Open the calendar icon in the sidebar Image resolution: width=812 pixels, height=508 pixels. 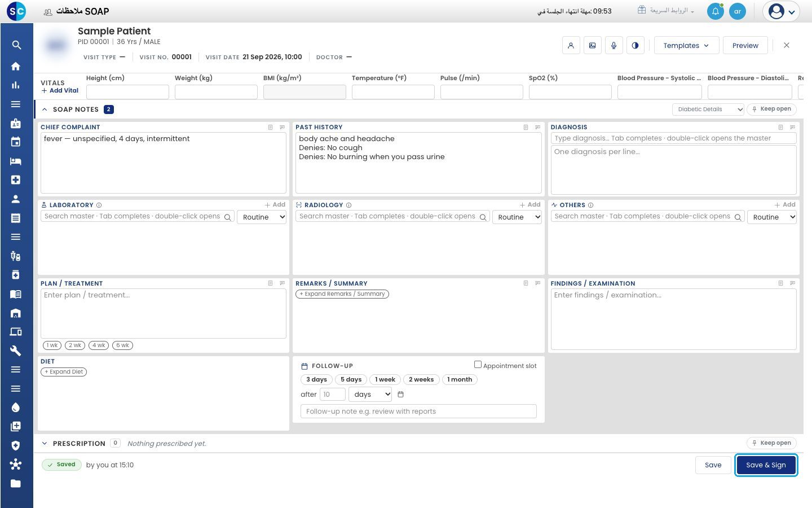click(x=16, y=142)
